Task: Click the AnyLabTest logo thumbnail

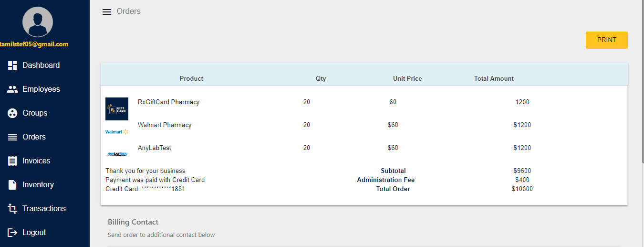Action: (x=117, y=154)
